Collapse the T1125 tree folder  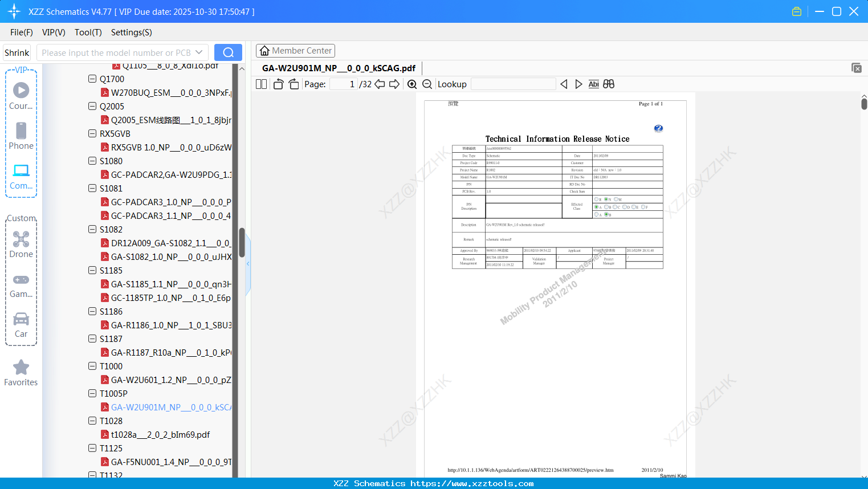pyautogui.click(x=92, y=449)
